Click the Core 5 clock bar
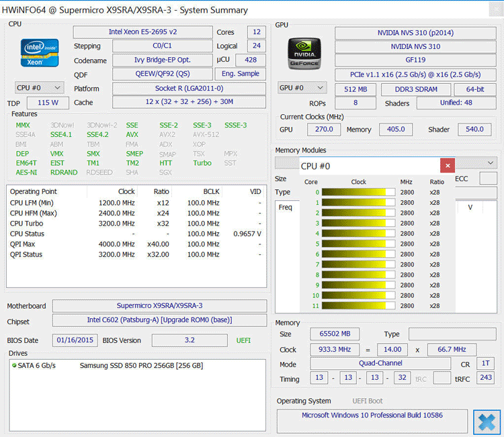This screenshot has height=437, width=504. pyautogui.click(x=358, y=244)
